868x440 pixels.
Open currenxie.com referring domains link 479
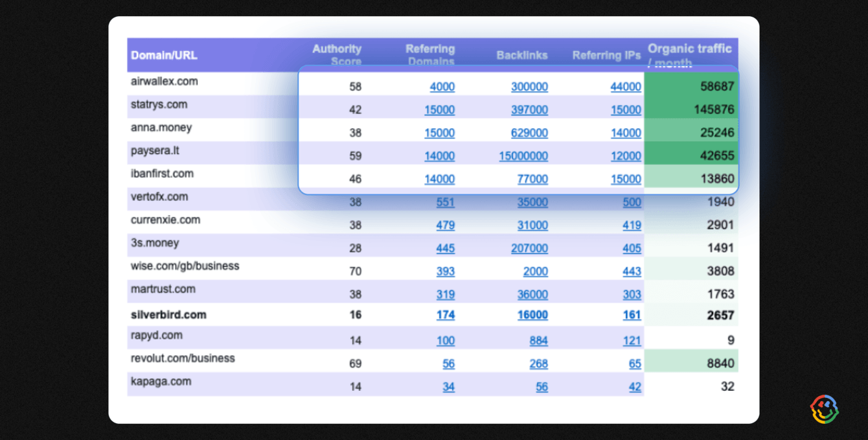446,226
